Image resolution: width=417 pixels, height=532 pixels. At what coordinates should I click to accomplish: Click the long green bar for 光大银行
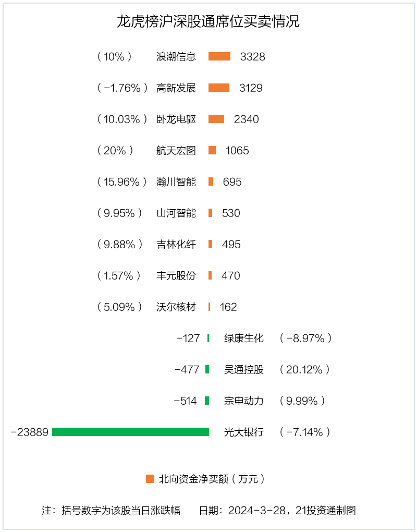coord(130,432)
